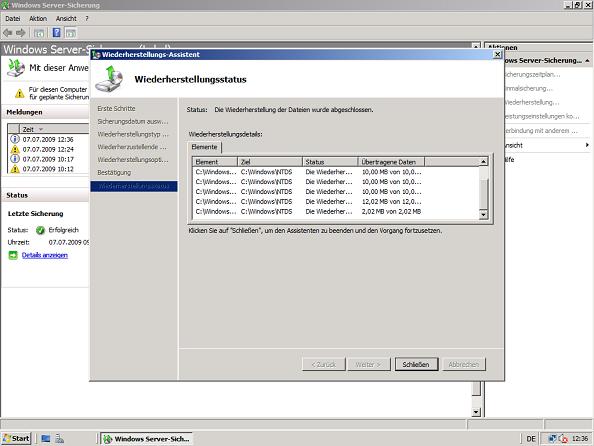The height and width of the screenshot is (446, 594).
Task: Sort messages by the Zeit column
Action: (x=53, y=129)
